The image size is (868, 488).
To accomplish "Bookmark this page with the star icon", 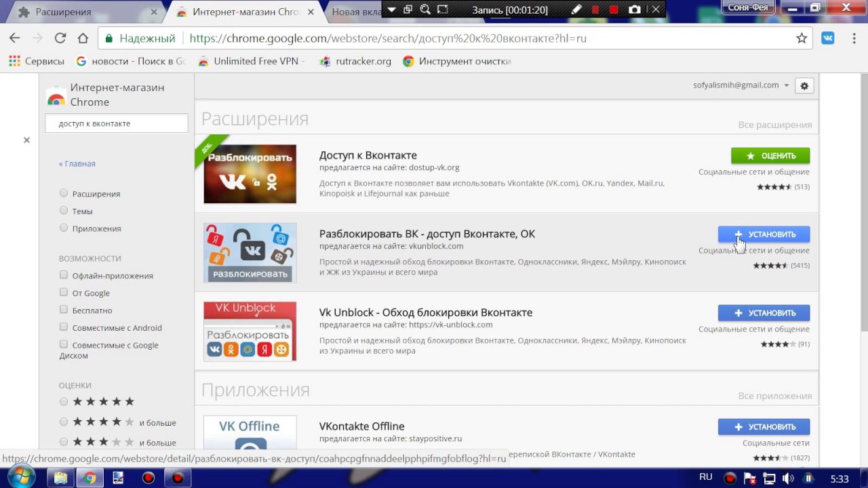I will coord(802,39).
